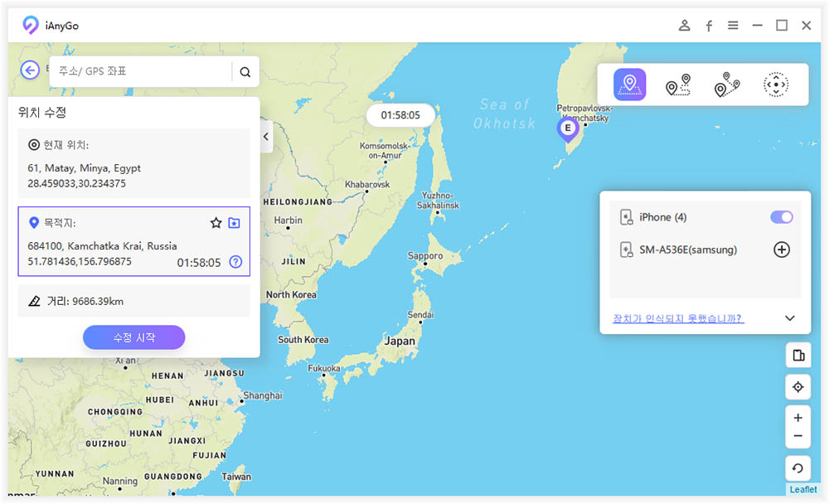Select the Teleport Mode icon

click(629, 84)
